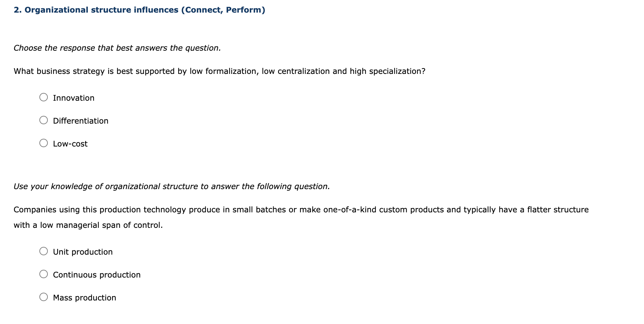Click the Differentiation answer label
The image size is (644, 324).
(81, 121)
